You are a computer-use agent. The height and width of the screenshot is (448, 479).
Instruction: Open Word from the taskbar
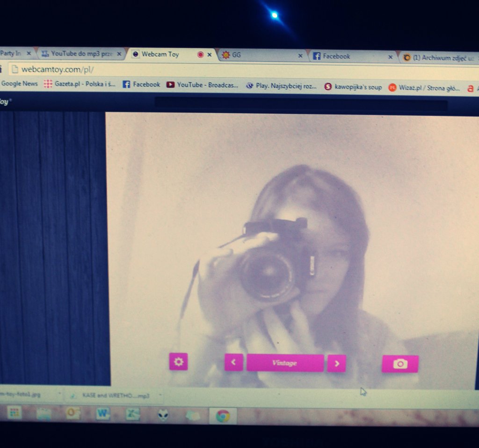(102, 414)
